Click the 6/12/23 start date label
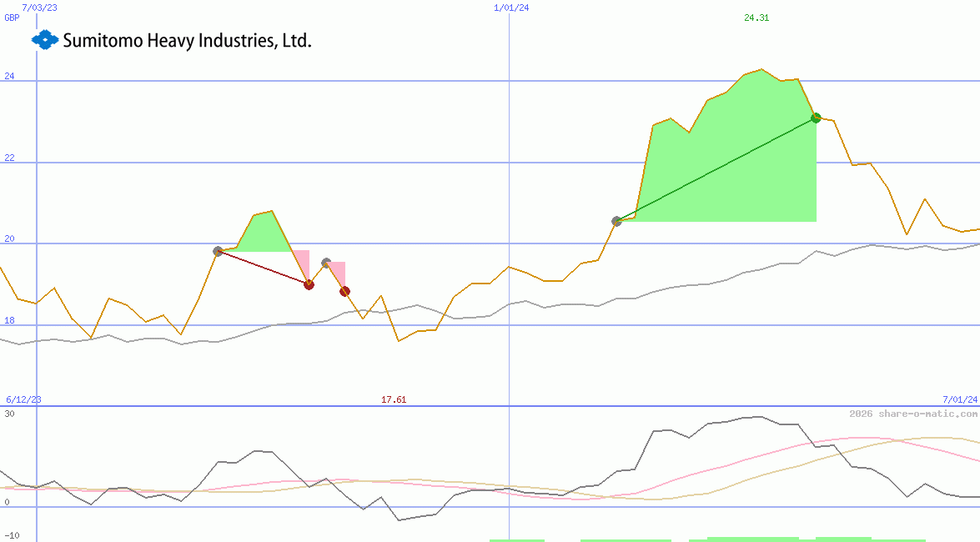The height and width of the screenshot is (542, 980). (23, 399)
